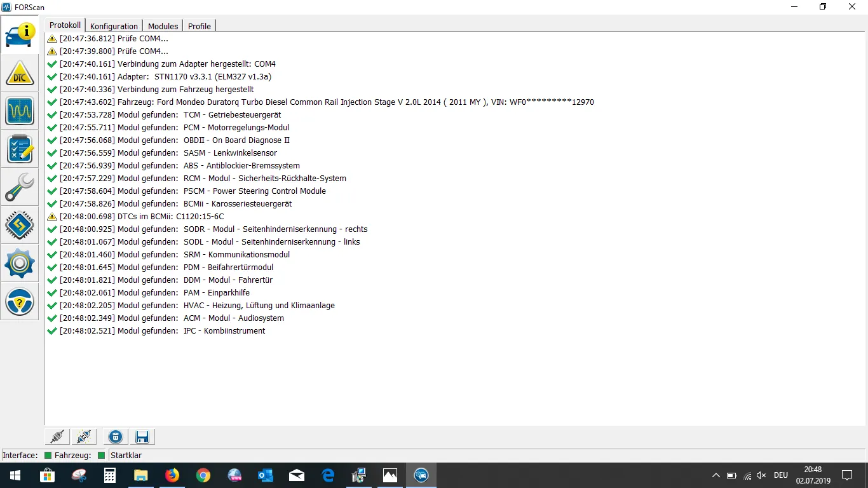Switch to the Modules tab
Viewport: 868px width, 488px height.
pyautogui.click(x=163, y=26)
